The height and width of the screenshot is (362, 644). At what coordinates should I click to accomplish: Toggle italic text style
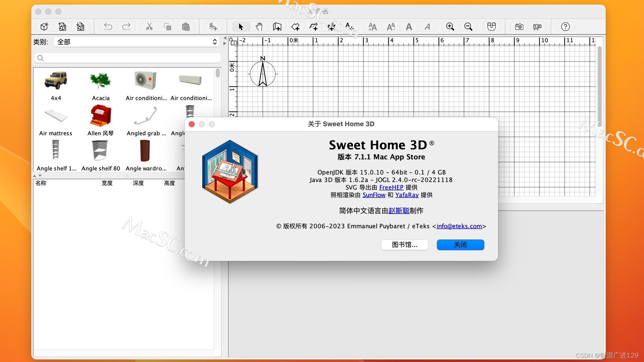pos(427,26)
